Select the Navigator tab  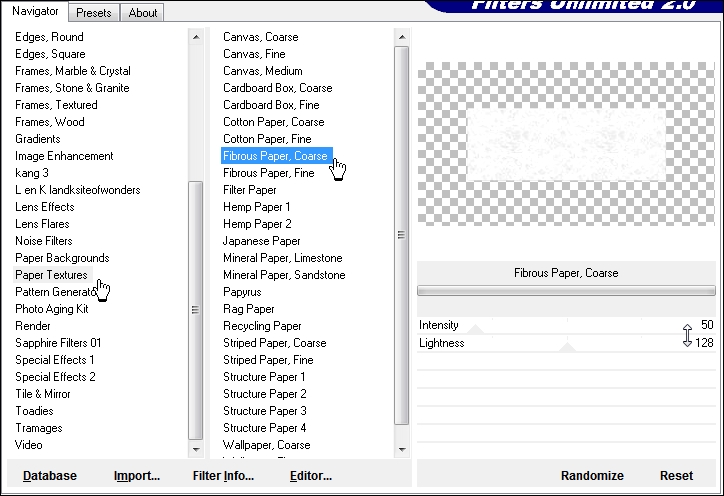35,11
